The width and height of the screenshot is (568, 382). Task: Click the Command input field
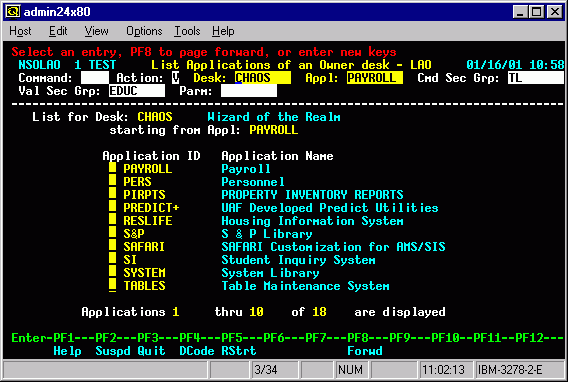point(95,77)
